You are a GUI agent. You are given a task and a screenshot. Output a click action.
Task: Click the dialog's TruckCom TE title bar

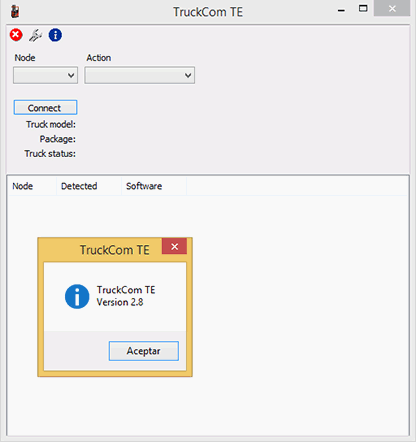tap(100, 250)
